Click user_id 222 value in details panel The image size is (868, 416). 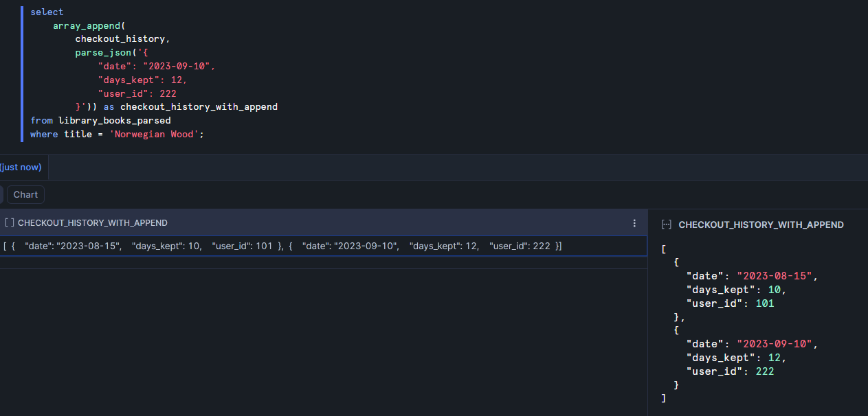click(x=764, y=371)
